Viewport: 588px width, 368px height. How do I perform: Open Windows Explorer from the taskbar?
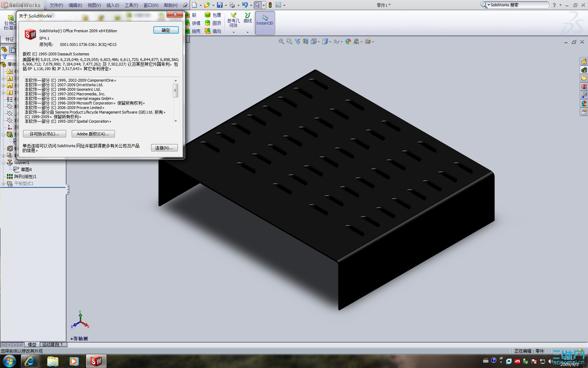pos(52,361)
